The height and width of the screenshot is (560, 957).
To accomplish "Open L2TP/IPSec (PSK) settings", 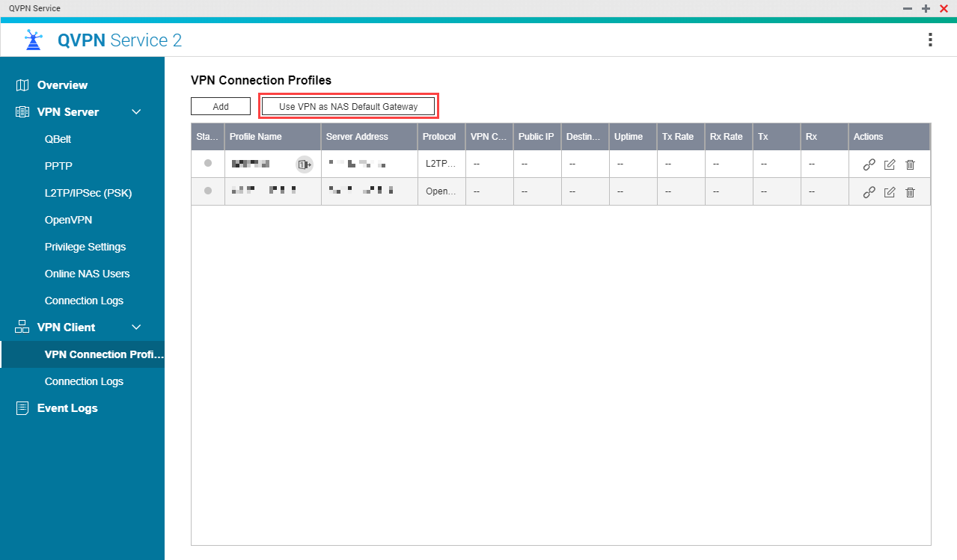I will [x=88, y=193].
